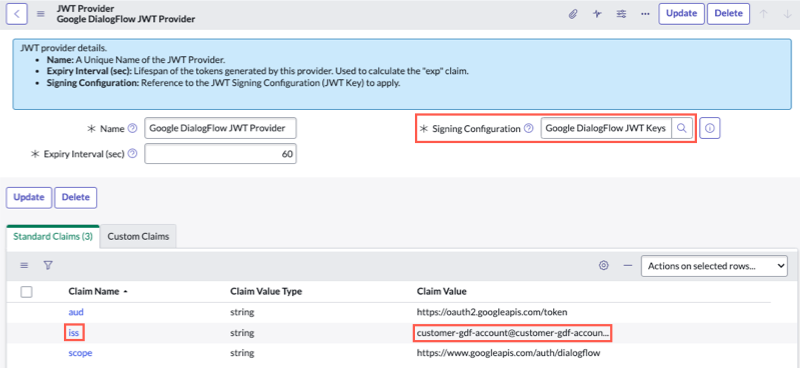
Task: Open the aud claim record
Action: (x=76, y=311)
